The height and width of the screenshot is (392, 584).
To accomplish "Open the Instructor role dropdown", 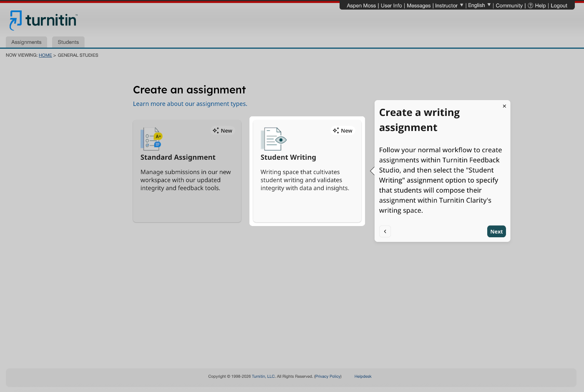I will 449,5.
